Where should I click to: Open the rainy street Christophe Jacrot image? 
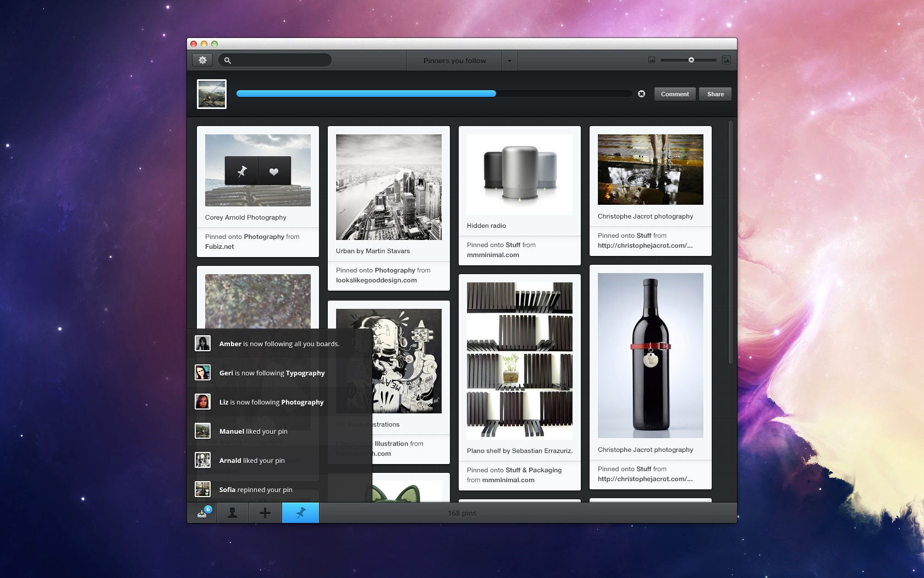point(651,170)
